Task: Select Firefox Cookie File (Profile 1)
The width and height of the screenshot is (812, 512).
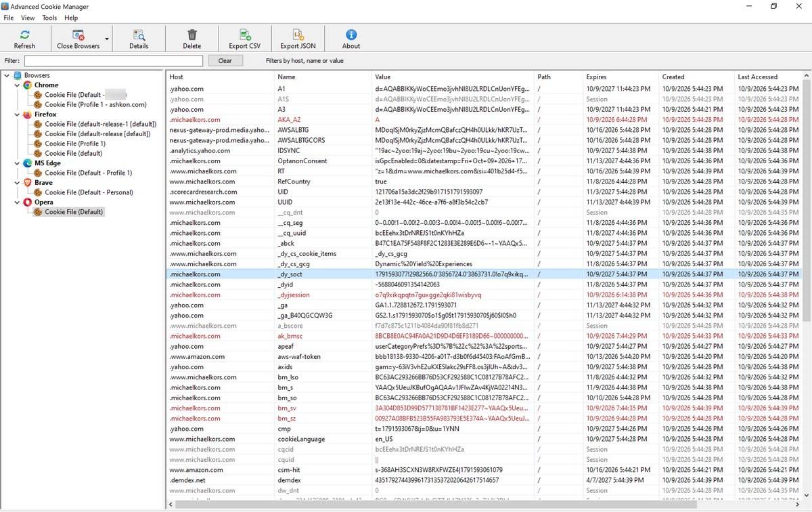Action: (x=75, y=144)
